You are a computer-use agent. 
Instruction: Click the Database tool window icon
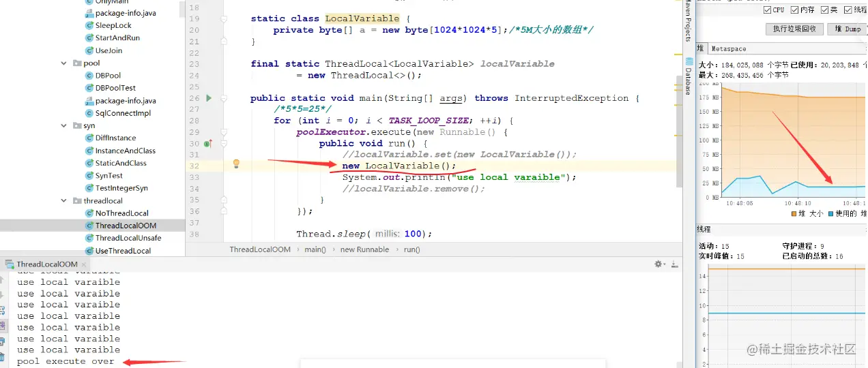[689, 61]
